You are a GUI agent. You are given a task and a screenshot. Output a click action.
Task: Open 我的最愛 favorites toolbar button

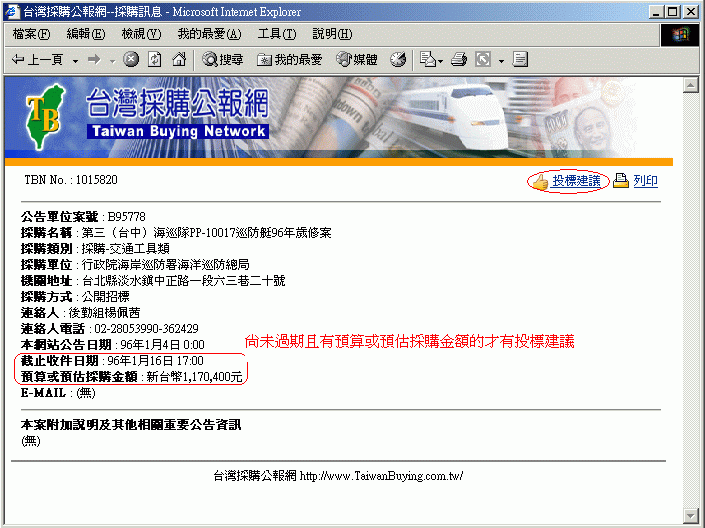[x=289, y=59]
